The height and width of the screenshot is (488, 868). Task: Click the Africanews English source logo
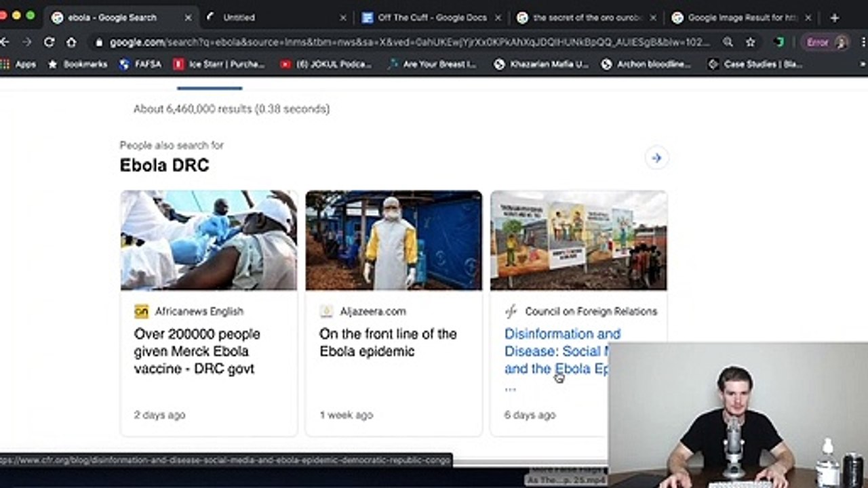(141, 312)
